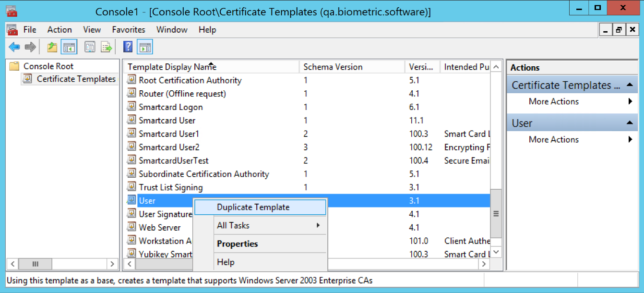Click the Favorites menu item
This screenshot has width=644, height=293.
(x=128, y=29)
